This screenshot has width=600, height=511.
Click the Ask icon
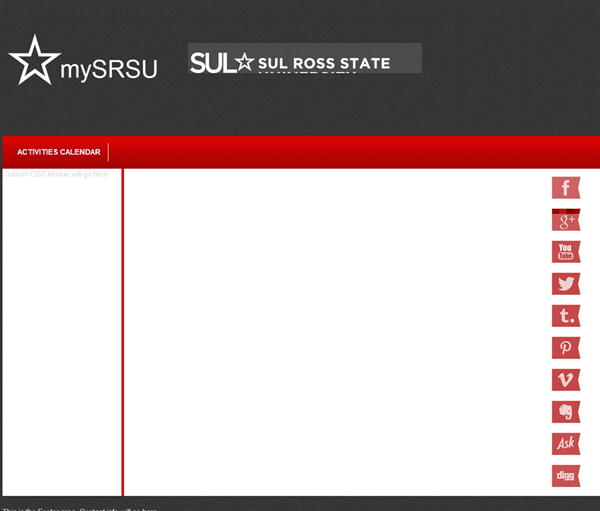click(x=565, y=444)
